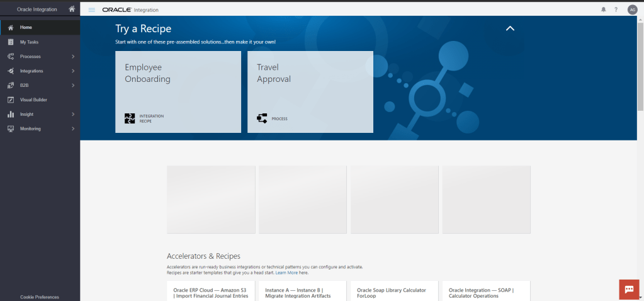This screenshot has width=644, height=301.
Task: Expand the B2B submenu chevron
Action: click(73, 85)
